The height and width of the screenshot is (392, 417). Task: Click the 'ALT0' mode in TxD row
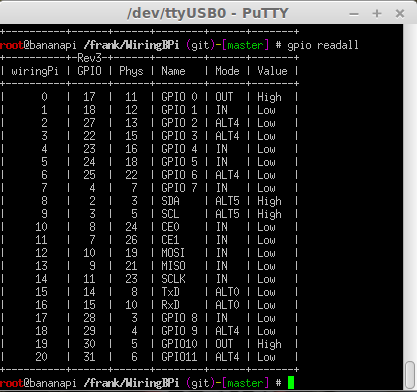click(x=227, y=292)
